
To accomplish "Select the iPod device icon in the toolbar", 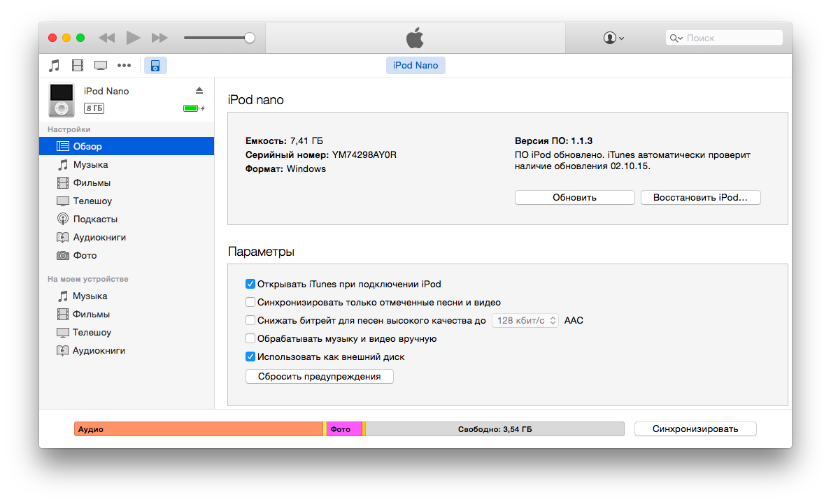I will (155, 65).
